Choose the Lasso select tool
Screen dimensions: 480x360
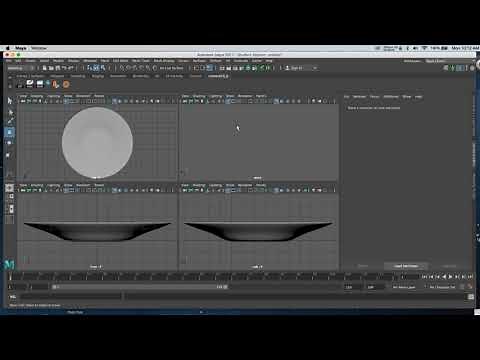tap(10, 112)
